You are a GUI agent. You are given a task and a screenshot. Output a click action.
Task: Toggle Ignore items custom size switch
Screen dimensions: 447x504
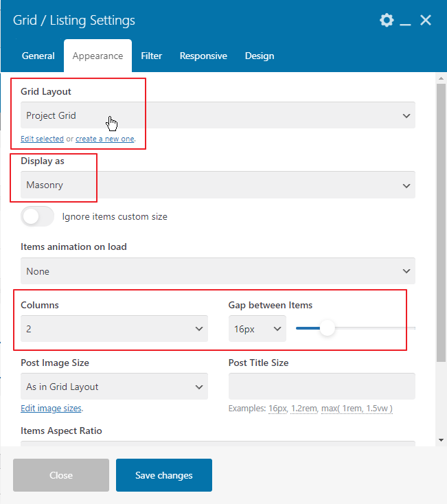pyautogui.click(x=37, y=216)
